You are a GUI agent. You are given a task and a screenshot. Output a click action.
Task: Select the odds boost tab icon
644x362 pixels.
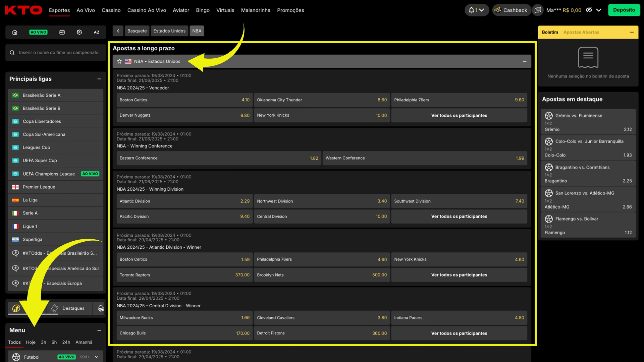(x=16, y=308)
